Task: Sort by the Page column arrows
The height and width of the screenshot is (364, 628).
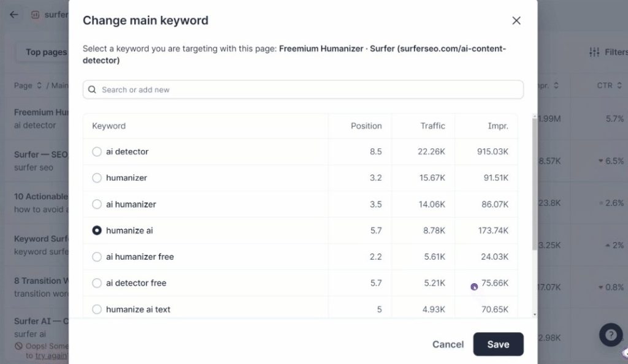Action: tap(40, 86)
